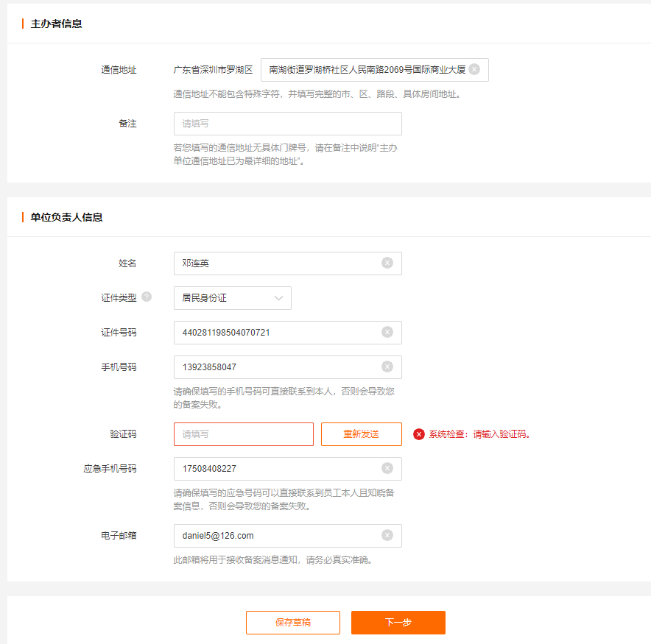Focus the 备注 input field
651x644 pixels.
pos(287,124)
